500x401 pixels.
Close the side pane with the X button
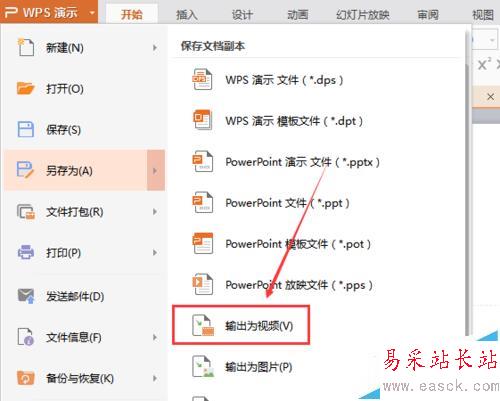point(490,97)
